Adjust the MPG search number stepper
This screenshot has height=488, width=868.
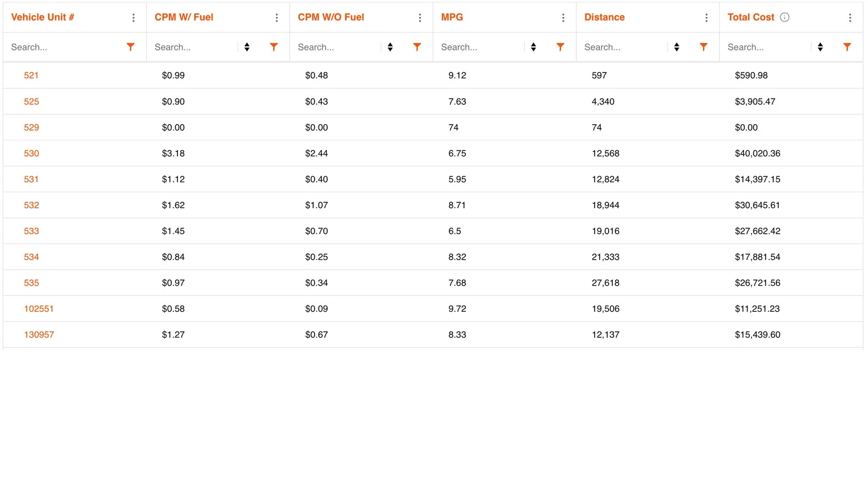pos(533,47)
